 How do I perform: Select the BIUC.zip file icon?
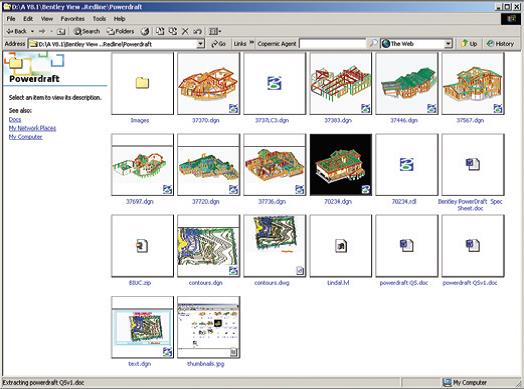(x=142, y=246)
